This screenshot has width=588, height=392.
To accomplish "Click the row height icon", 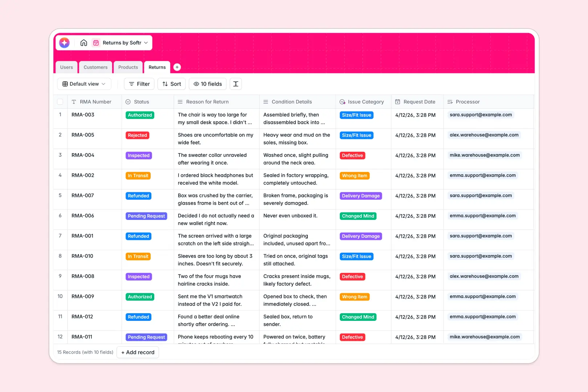I will tap(236, 84).
